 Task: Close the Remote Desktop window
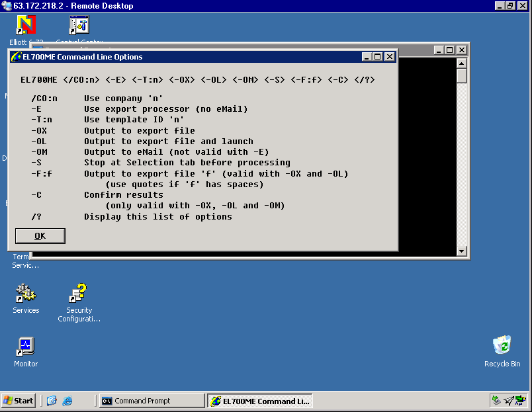point(522,6)
